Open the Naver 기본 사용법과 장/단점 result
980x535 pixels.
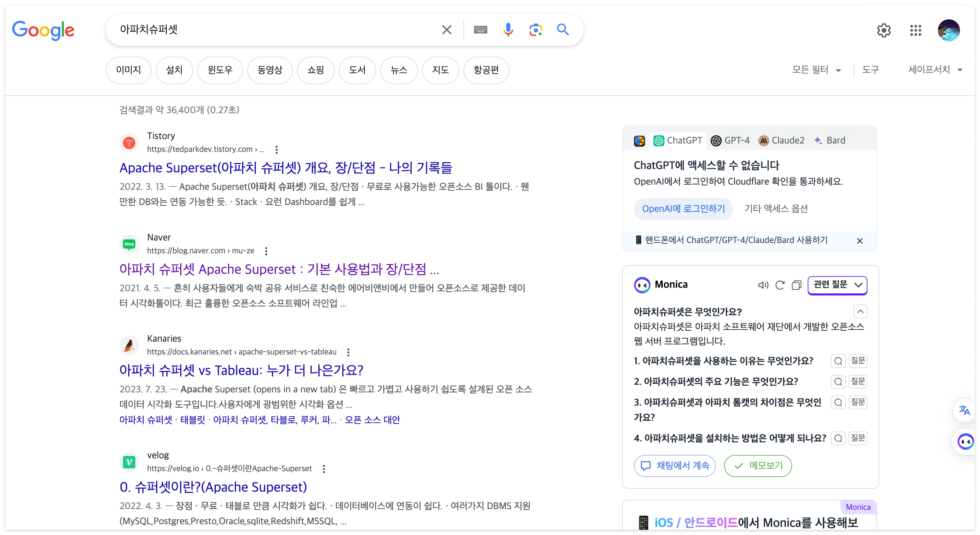pyautogui.click(x=279, y=269)
